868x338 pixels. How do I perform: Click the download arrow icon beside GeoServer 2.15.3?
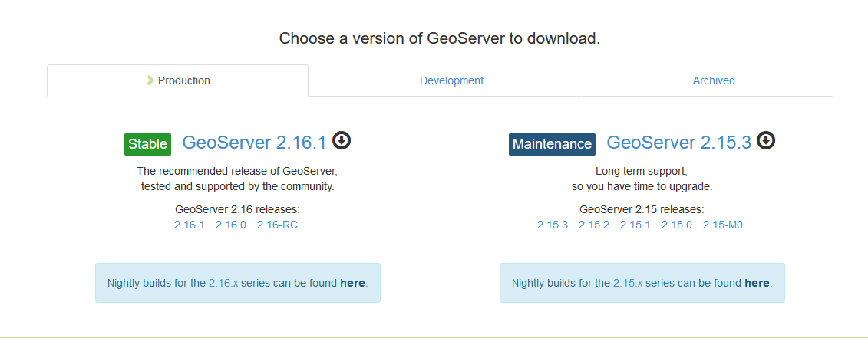(766, 140)
